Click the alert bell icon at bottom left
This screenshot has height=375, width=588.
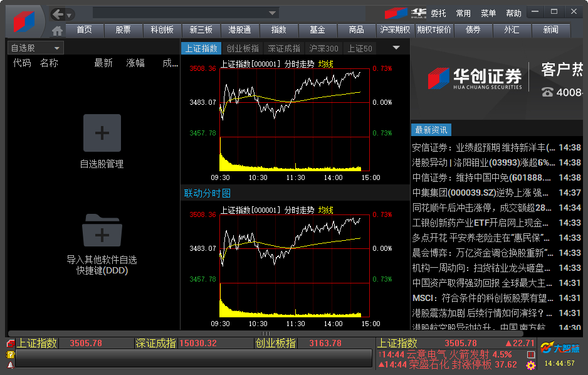(11, 365)
